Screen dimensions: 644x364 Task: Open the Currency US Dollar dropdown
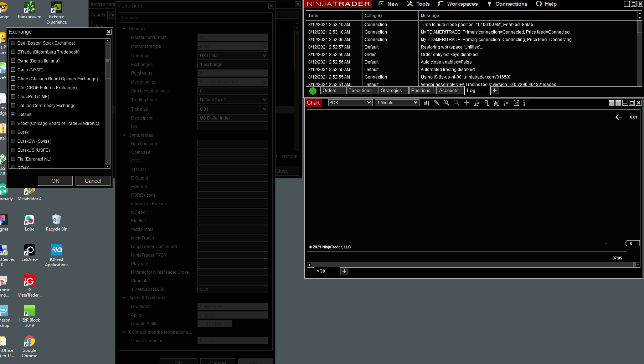point(233,56)
